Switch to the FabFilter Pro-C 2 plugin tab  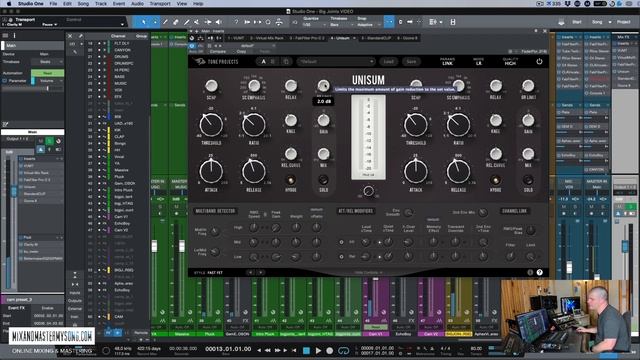tap(307, 38)
